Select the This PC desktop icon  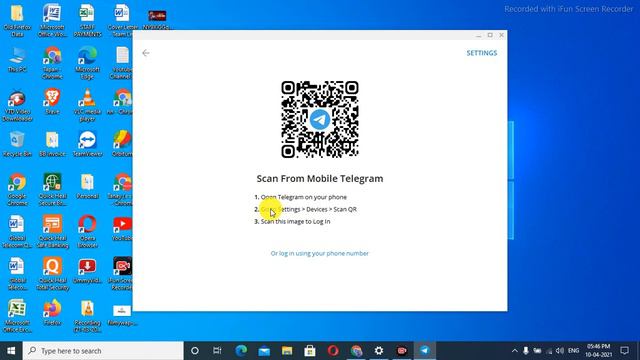(x=17, y=60)
